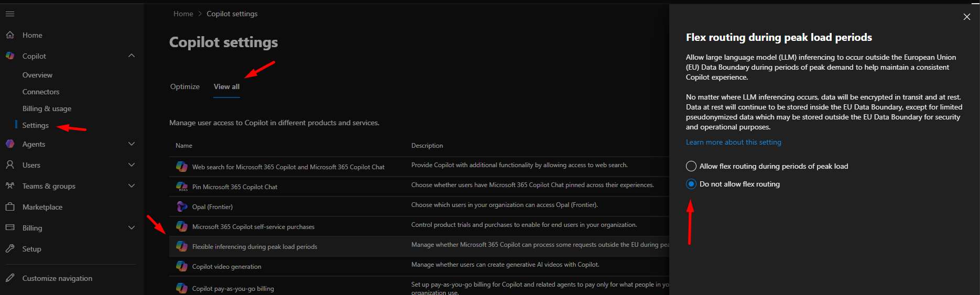
Task: Open Connectors under Copilot
Action: pyautogui.click(x=41, y=92)
